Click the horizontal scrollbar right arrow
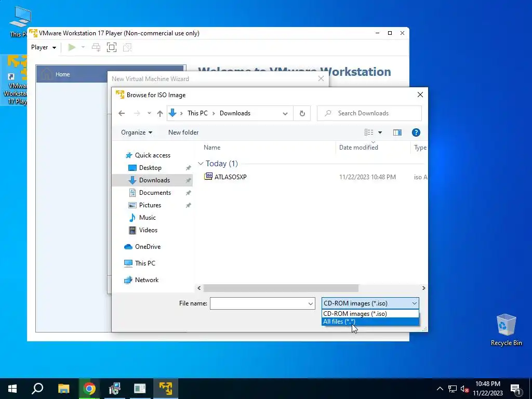Viewport: 532px width, 399px height. [423, 288]
